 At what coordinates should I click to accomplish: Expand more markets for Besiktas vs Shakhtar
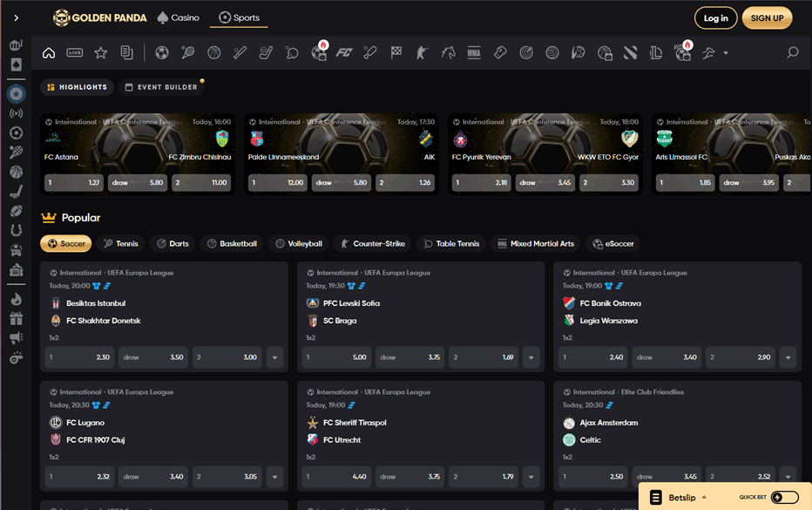tap(274, 357)
